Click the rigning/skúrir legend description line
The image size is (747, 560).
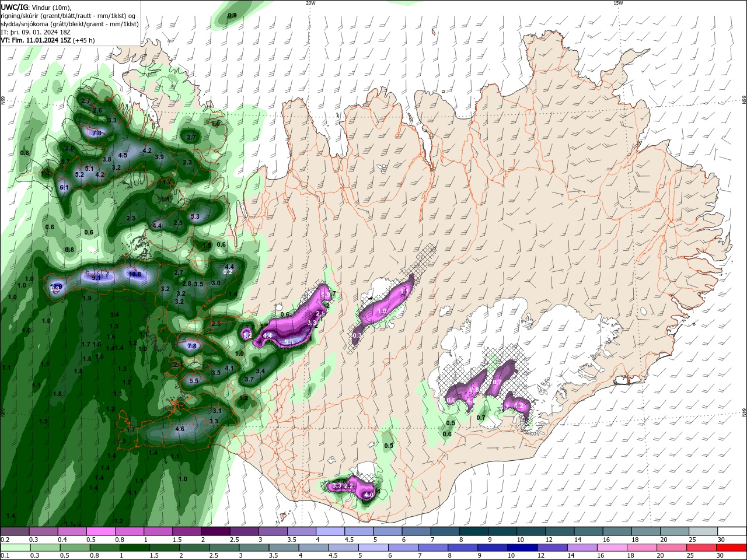69,16
